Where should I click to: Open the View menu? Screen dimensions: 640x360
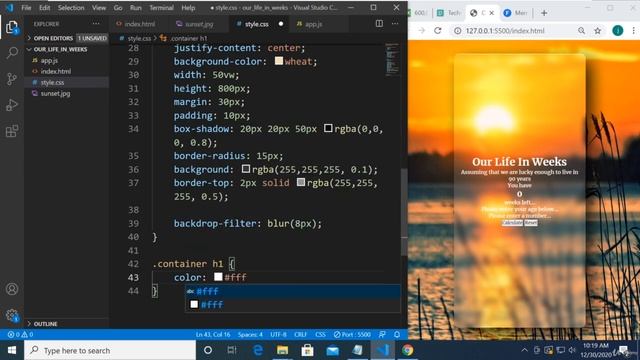point(99,8)
